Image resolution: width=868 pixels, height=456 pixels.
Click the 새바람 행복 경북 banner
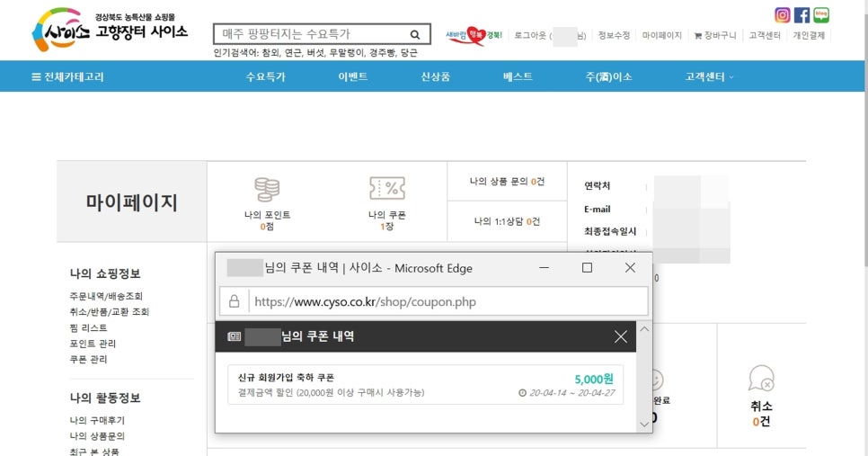(474, 35)
